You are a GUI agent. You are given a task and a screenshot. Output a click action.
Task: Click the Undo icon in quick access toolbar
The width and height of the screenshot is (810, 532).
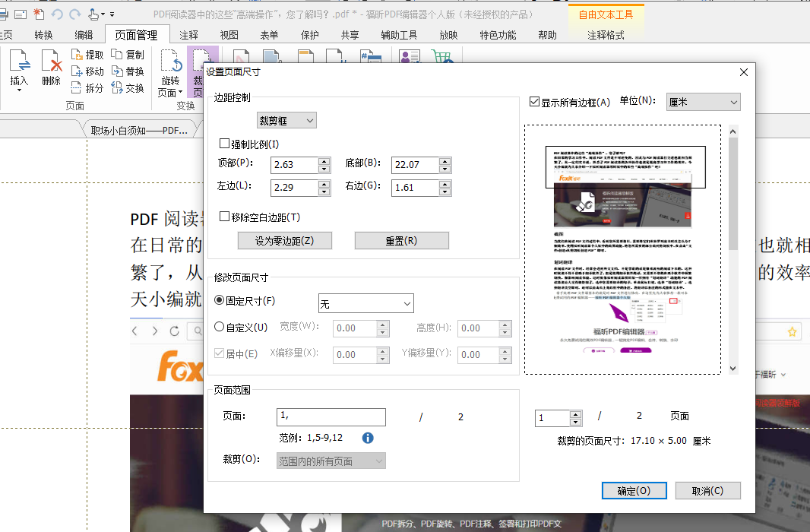(x=57, y=14)
